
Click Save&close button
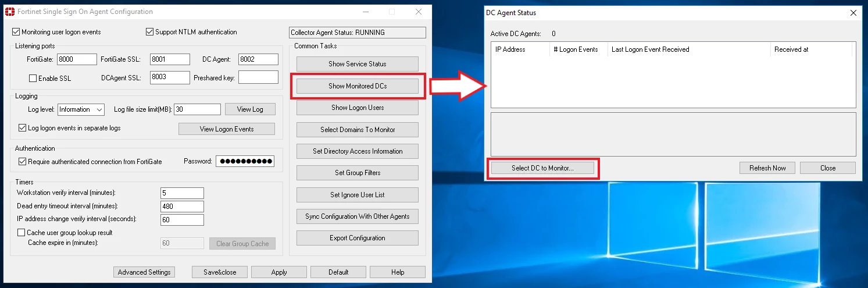pos(220,272)
